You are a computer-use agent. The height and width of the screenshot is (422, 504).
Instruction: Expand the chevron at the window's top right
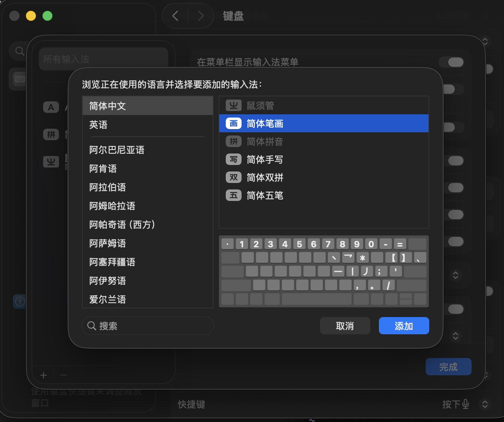(485, 41)
